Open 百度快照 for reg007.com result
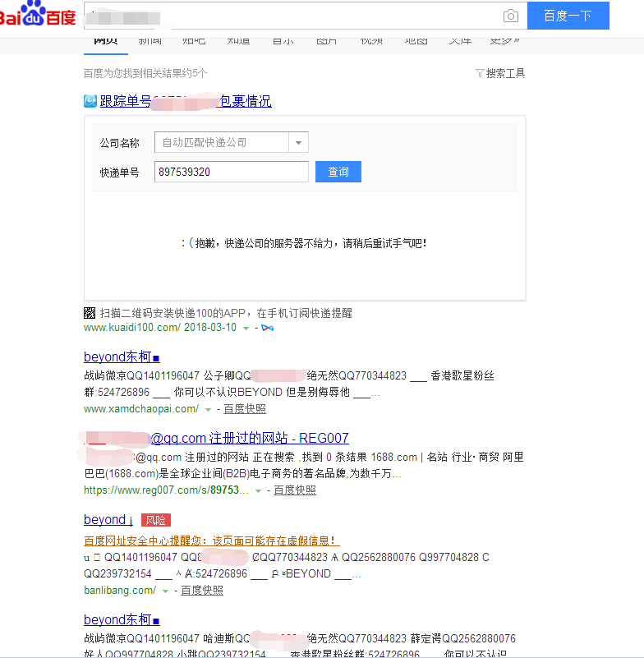Viewport: 644px width, 658px height. [x=295, y=490]
